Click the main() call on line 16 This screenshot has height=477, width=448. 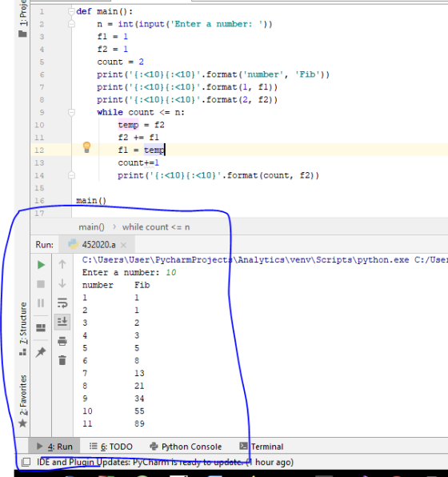click(91, 201)
